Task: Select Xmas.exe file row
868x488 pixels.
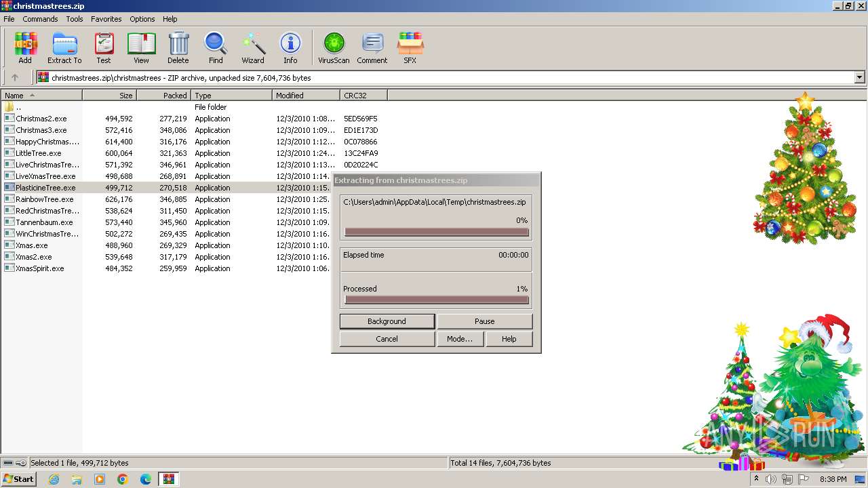Action: point(167,245)
